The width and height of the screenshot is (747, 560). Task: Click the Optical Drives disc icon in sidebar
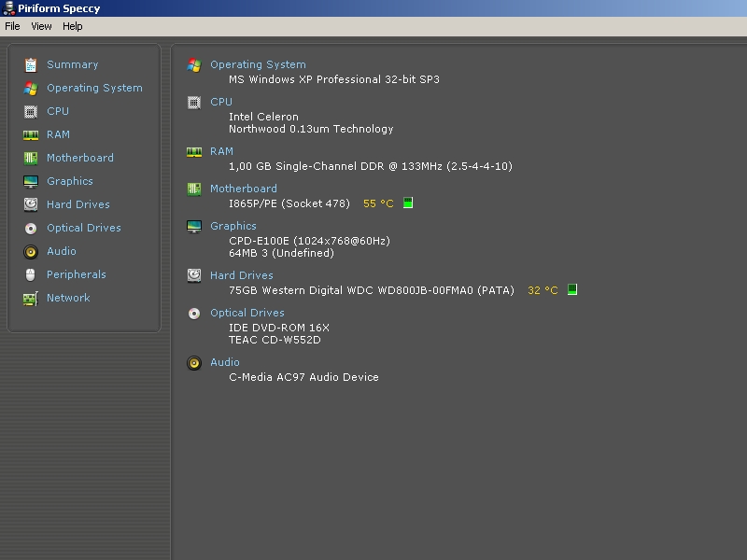[31, 229]
